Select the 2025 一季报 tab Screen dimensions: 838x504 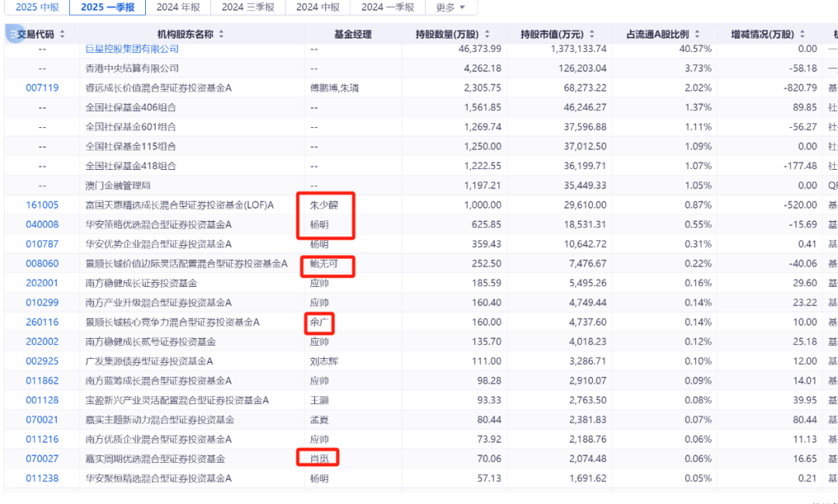107,8
